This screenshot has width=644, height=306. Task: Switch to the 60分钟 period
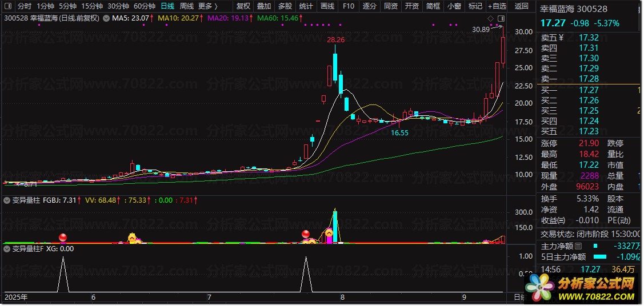point(145,6)
